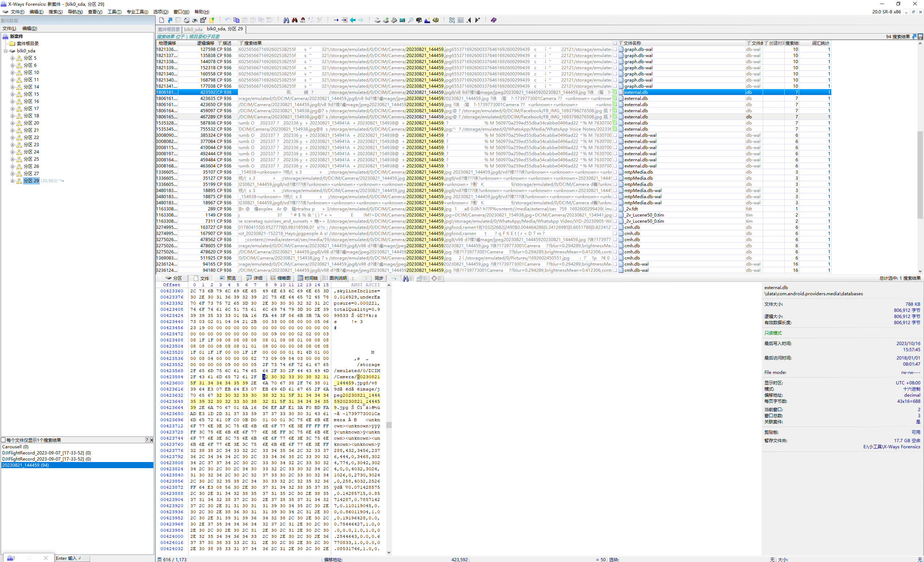Click the wavy arrow icon beside 同步
The height and width of the screenshot is (562, 924).
(x=393, y=278)
